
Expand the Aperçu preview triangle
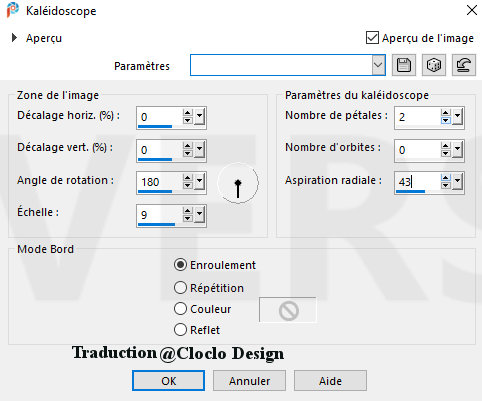(x=14, y=38)
